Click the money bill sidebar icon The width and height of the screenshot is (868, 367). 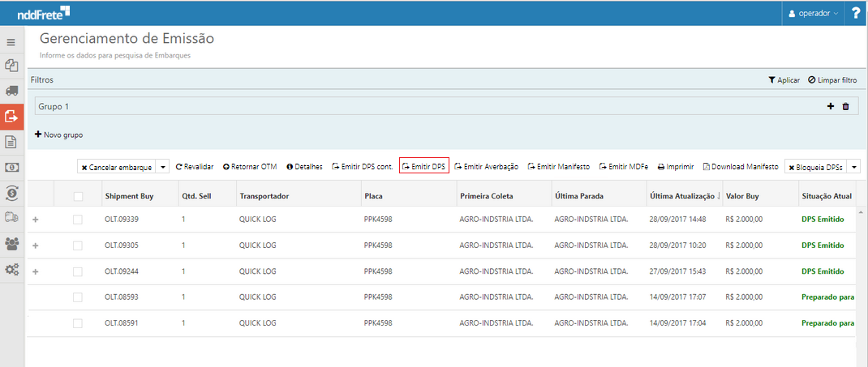[x=12, y=167]
